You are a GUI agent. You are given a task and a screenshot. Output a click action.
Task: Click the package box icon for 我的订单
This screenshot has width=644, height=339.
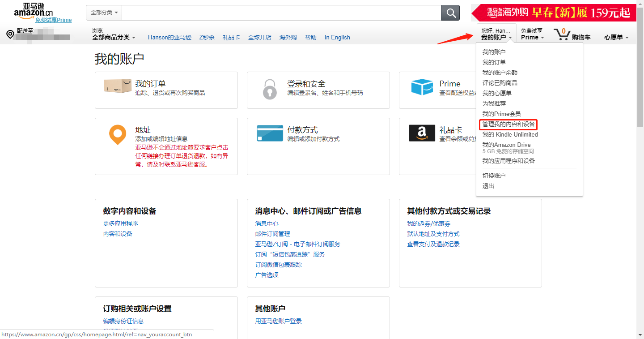pyautogui.click(x=117, y=86)
